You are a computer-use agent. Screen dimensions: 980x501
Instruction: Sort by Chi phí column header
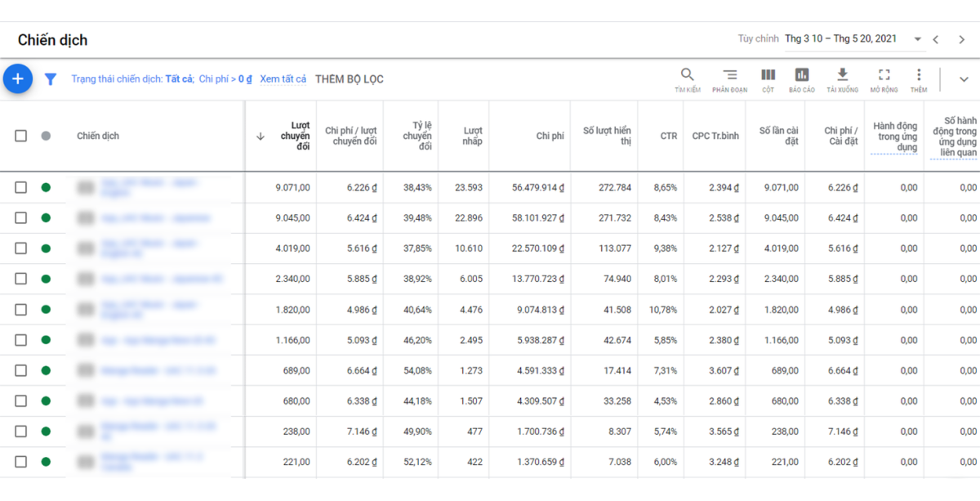tap(550, 136)
